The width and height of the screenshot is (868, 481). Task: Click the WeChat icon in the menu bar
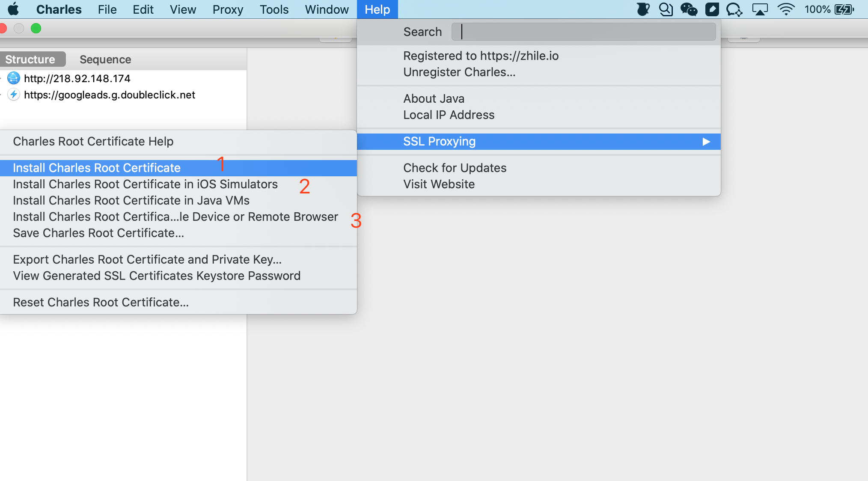(689, 9)
